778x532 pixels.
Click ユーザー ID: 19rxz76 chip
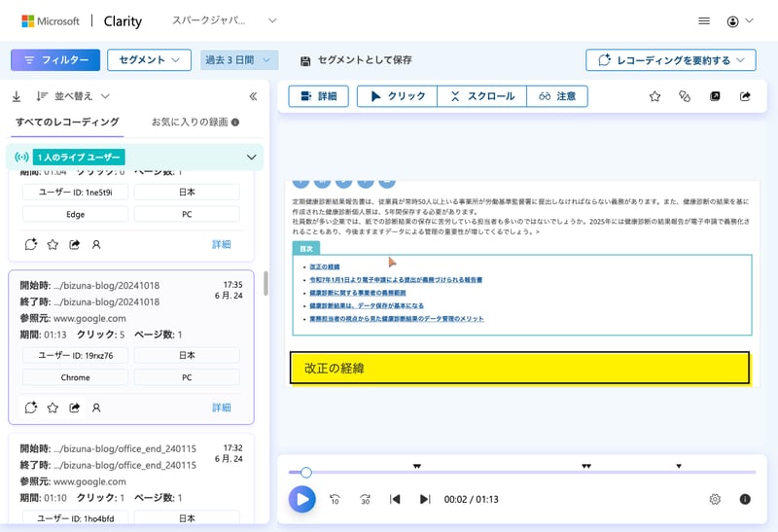click(76, 355)
